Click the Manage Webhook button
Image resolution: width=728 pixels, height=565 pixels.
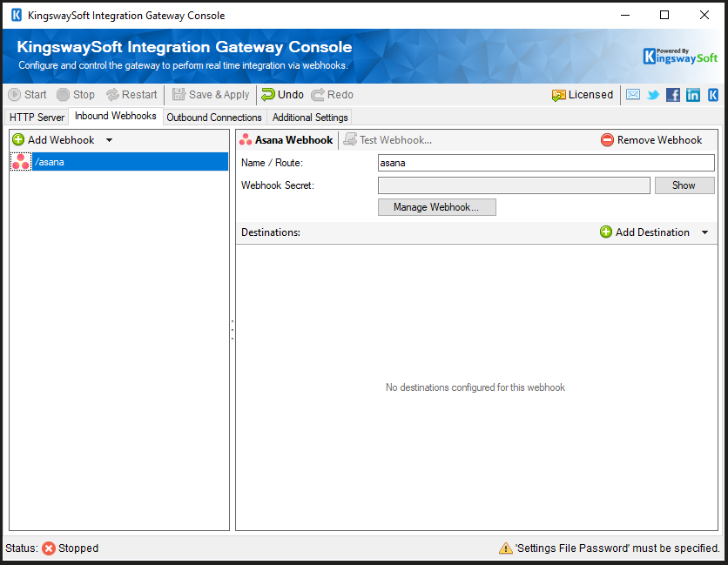[x=436, y=207]
